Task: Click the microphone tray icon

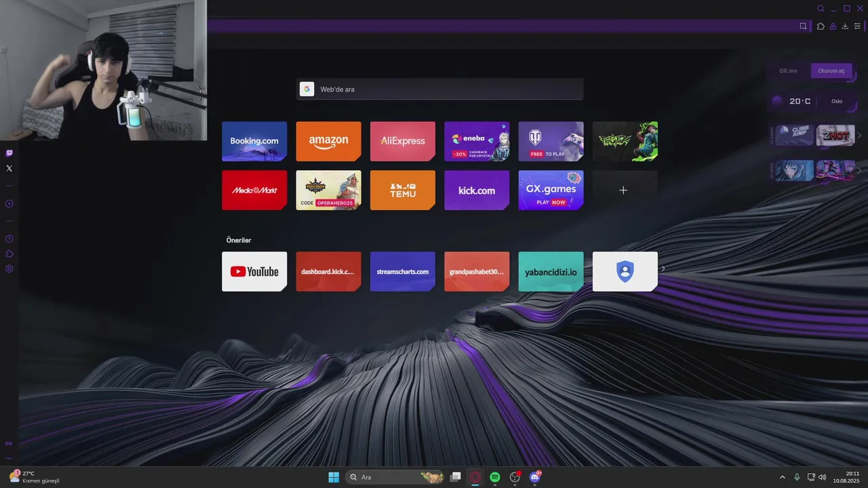Action: pyautogui.click(x=797, y=477)
